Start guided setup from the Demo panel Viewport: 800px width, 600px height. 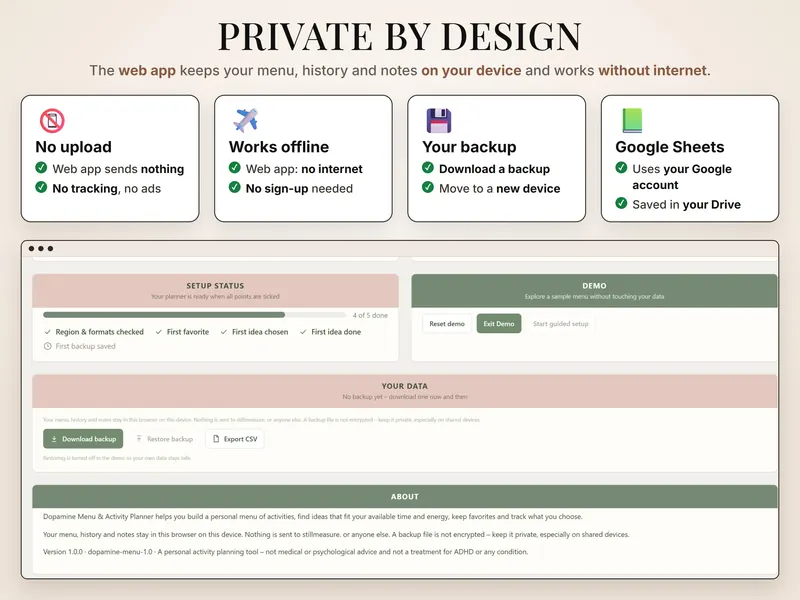(561, 323)
